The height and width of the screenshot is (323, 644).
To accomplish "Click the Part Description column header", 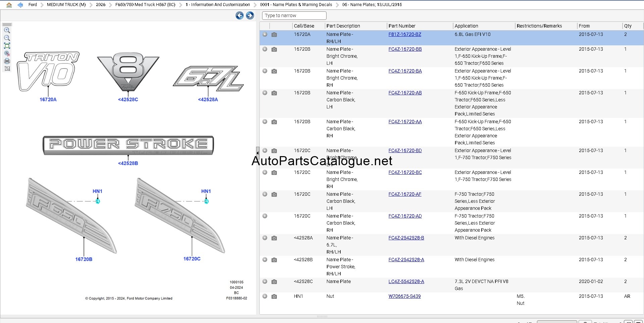I will (343, 26).
